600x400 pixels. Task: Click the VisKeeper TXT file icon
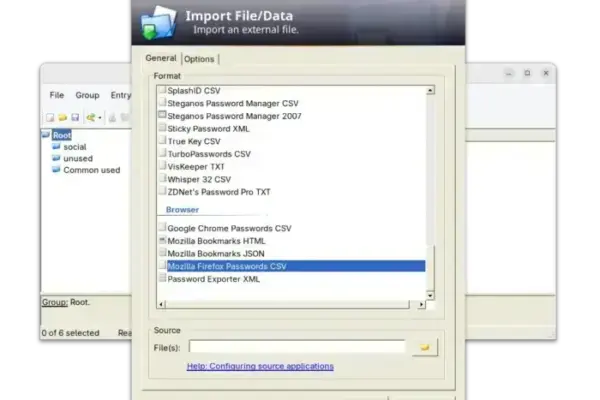162,165
